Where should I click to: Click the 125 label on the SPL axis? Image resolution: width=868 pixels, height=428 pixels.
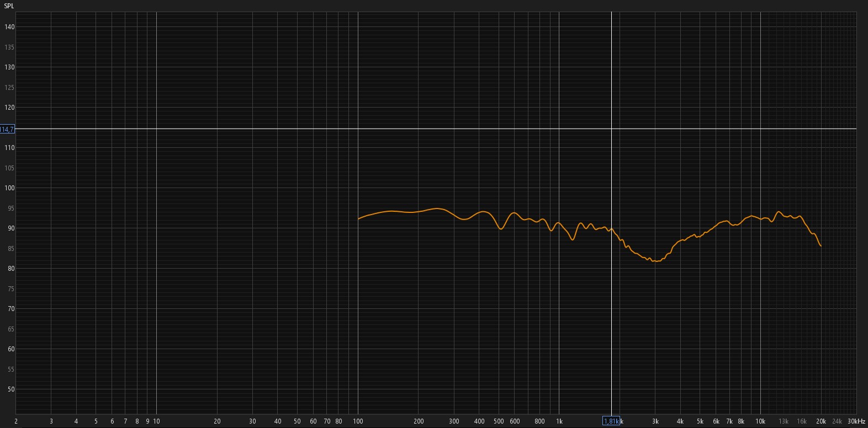point(10,88)
